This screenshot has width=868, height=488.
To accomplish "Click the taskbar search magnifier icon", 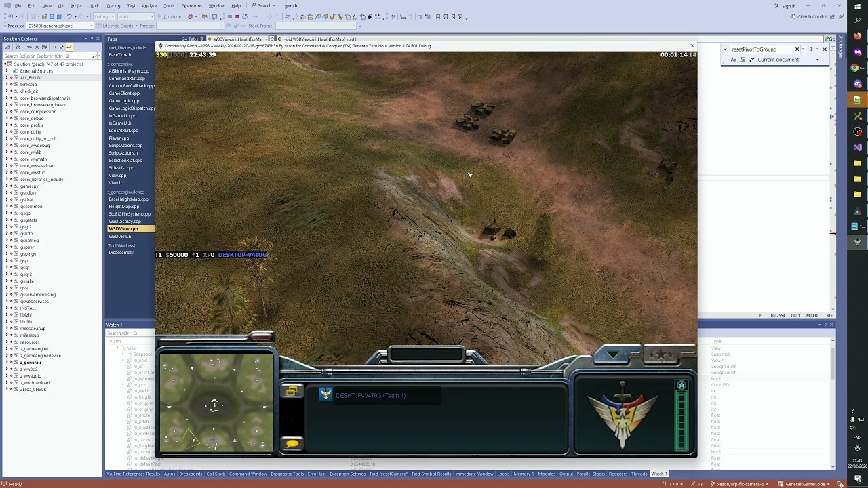I will point(857,20).
